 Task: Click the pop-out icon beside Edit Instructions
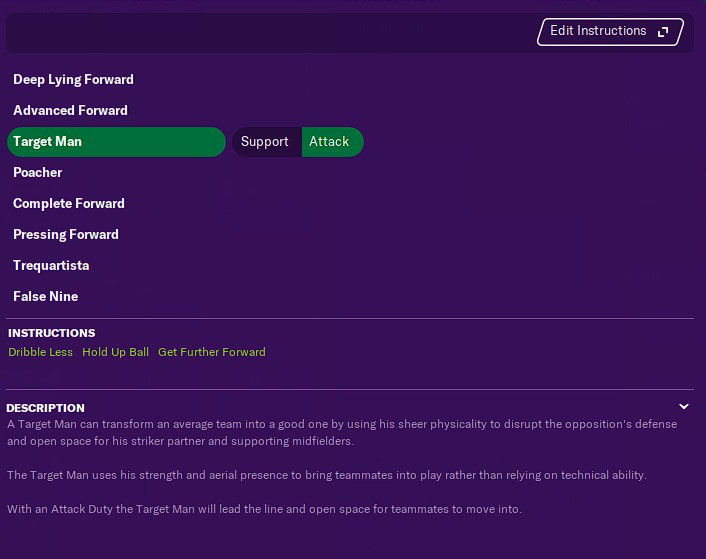pos(663,32)
